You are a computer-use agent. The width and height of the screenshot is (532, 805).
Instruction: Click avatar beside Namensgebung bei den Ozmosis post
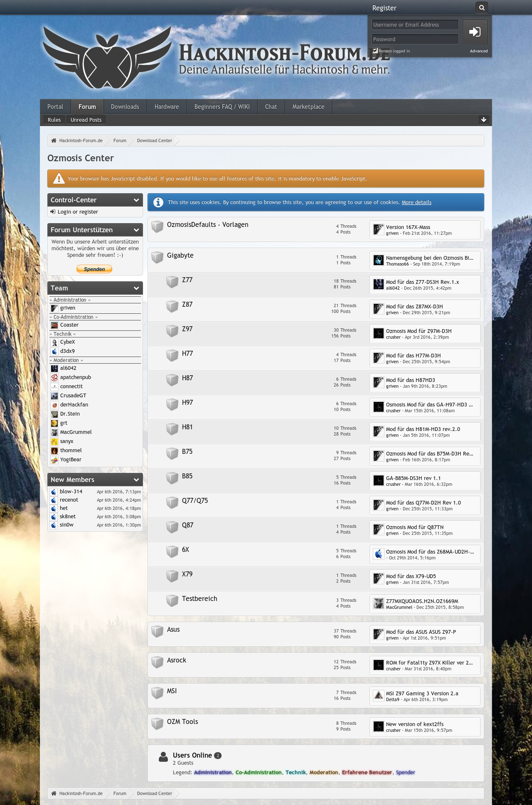pyautogui.click(x=378, y=260)
